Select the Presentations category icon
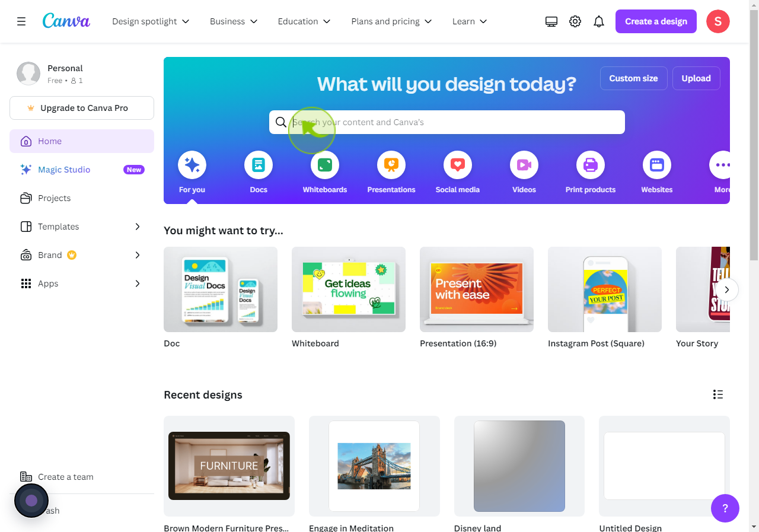 391,165
